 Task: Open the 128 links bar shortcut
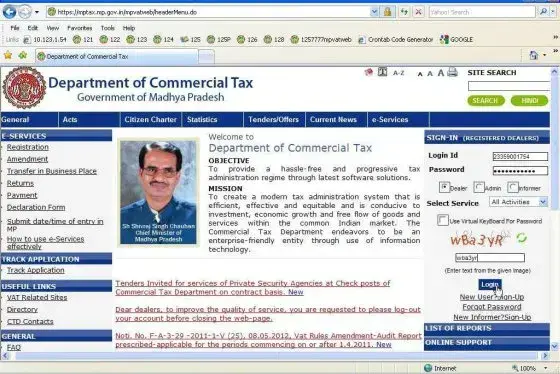274,39
